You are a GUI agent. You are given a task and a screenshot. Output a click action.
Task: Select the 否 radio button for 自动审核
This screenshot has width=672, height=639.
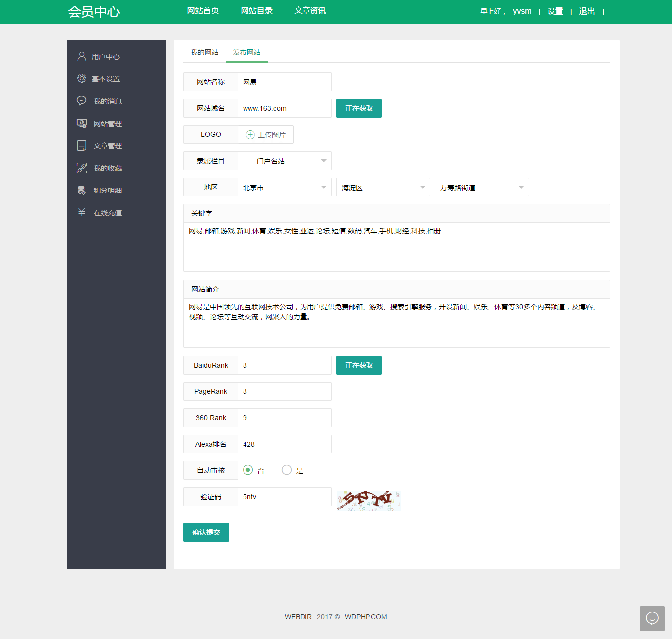coord(248,470)
